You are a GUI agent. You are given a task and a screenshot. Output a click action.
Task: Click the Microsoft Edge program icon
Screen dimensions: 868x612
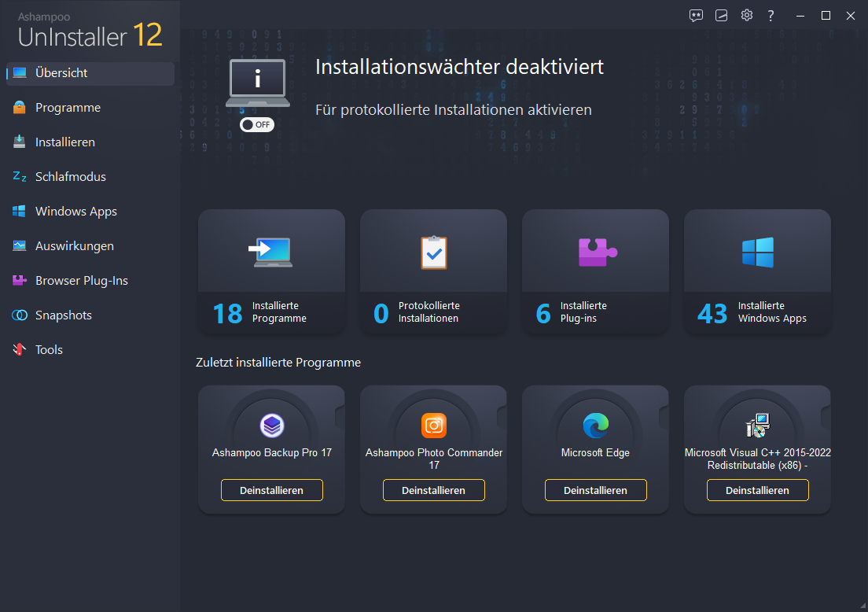pyautogui.click(x=596, y=426)
